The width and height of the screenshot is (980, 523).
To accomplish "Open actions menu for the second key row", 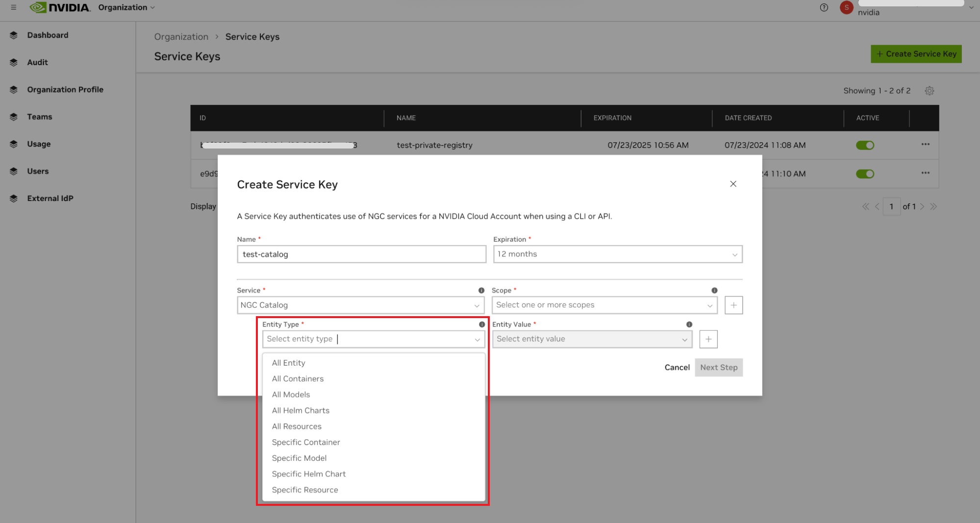I will [x=926, y=173].
